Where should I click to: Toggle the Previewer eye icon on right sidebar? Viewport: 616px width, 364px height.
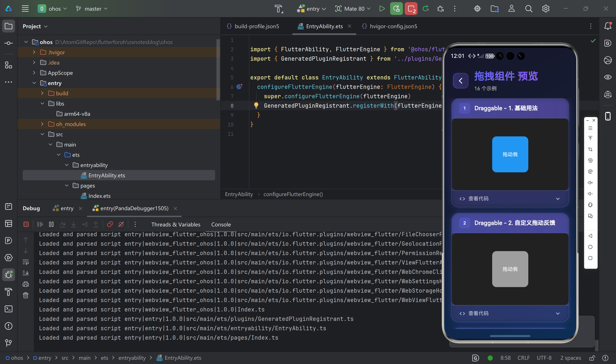[x=608, y=77]
